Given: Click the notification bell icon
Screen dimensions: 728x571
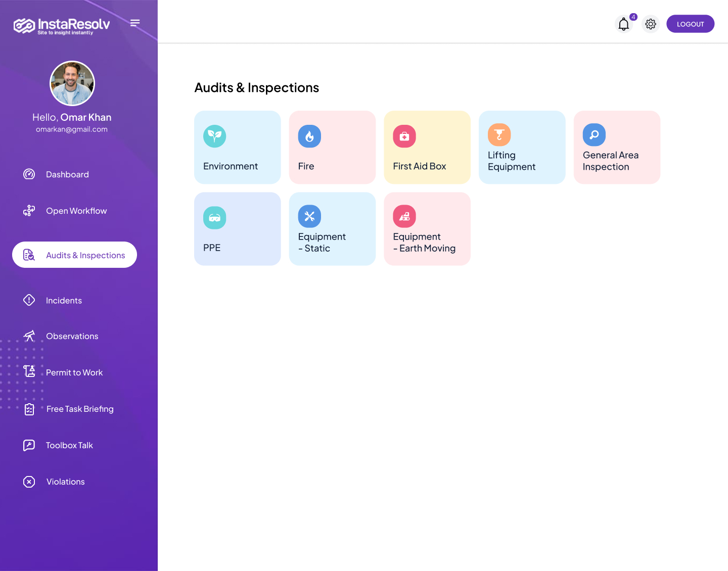Looking at the screenshot, I should [624, 24].
